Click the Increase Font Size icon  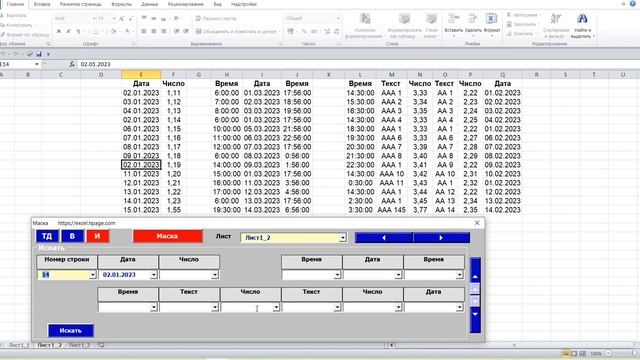coord(121,19)
